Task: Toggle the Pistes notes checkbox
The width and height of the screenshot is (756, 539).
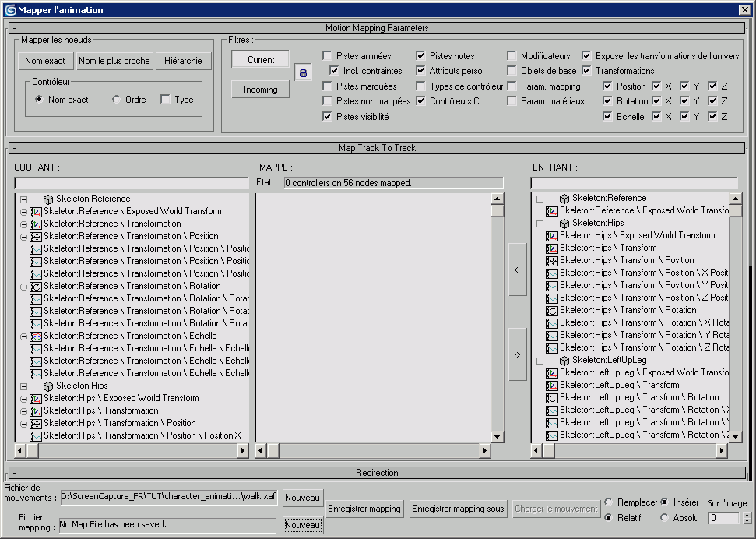Action: (x=420, y=55)
